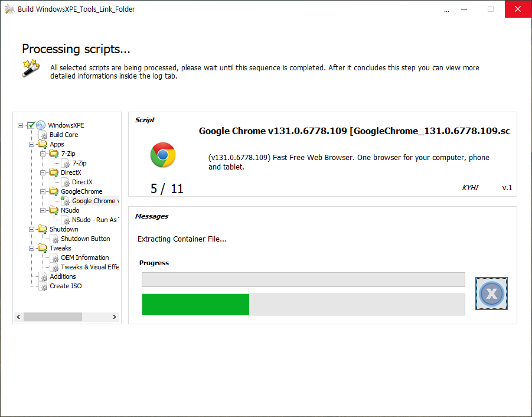Image resolution: width=532 pixels, height=417 pixels.
Task: Click the green overall progress bar
Action: click(x=303, y=304)
